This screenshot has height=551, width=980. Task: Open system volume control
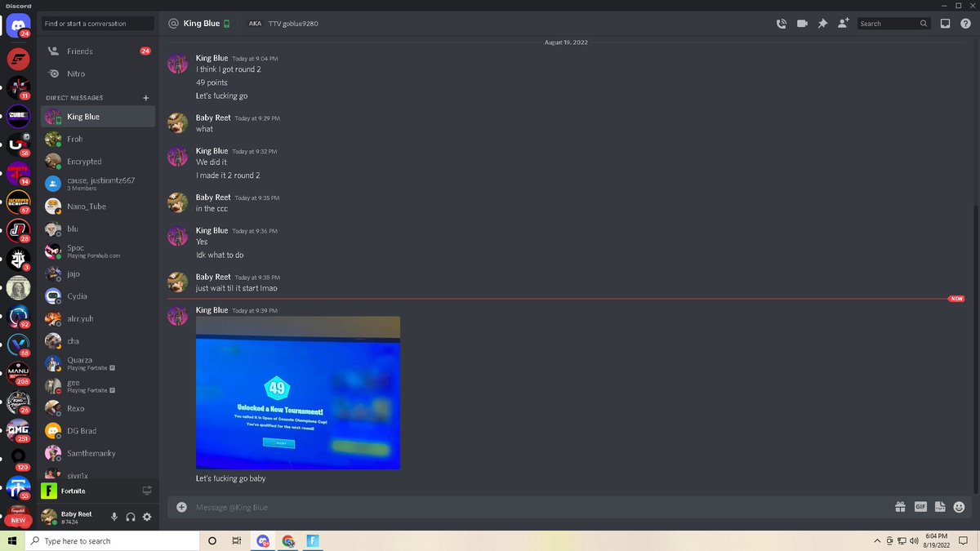point(914,540)
